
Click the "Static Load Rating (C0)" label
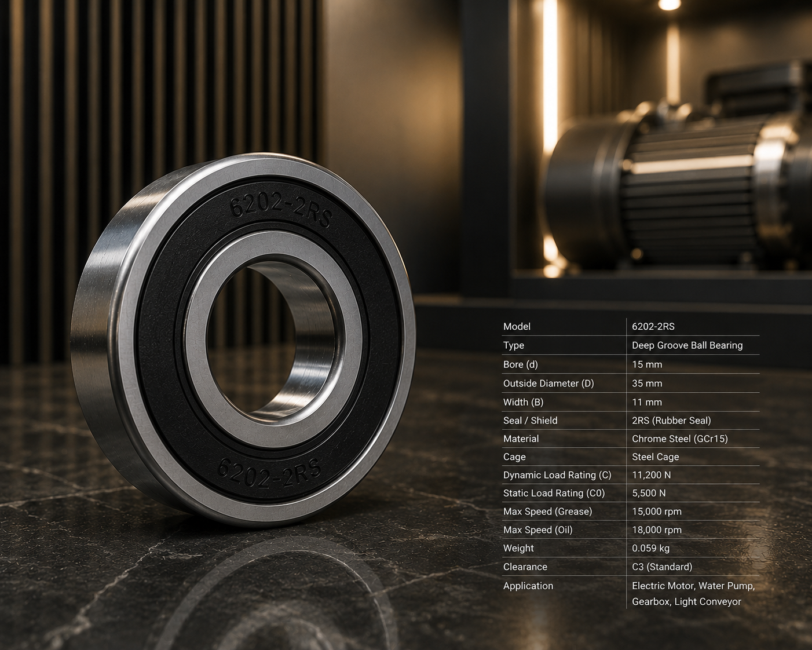pyautogui.click(x=554, y=493)
